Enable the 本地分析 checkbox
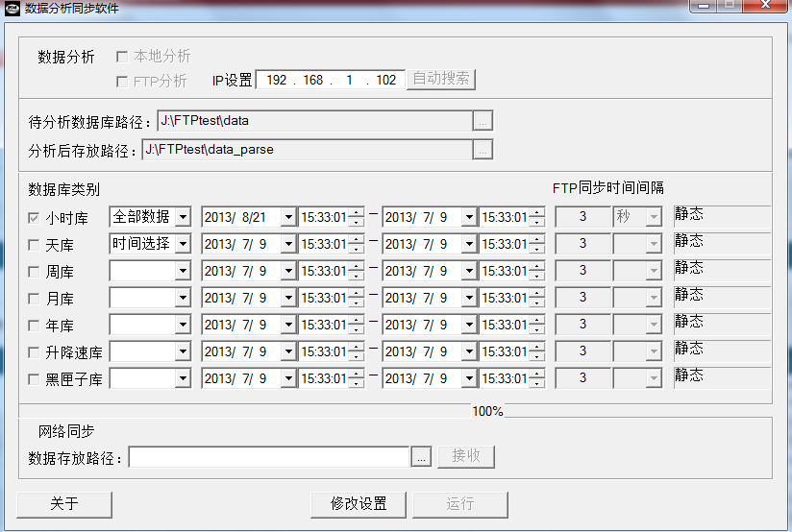 pyautogui.click(x=122, y=57)
